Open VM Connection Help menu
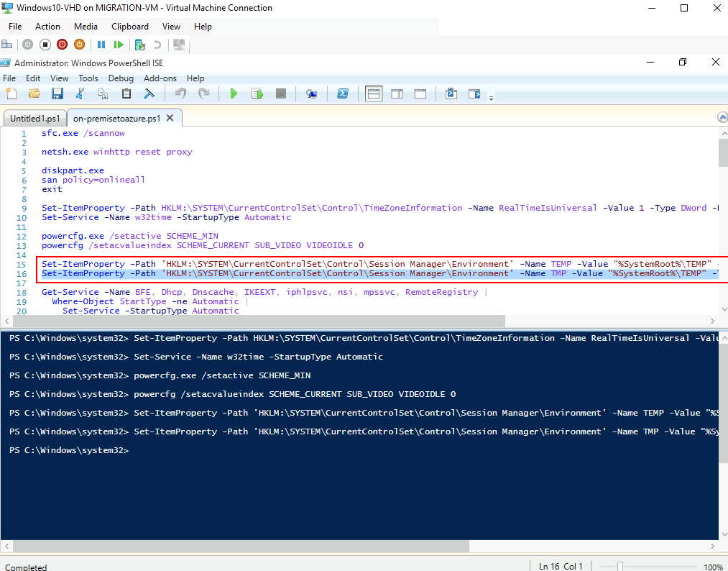Image resolution: width=728 pixels, height=571 pixels. pyautogui.click(x=203, y=27)
